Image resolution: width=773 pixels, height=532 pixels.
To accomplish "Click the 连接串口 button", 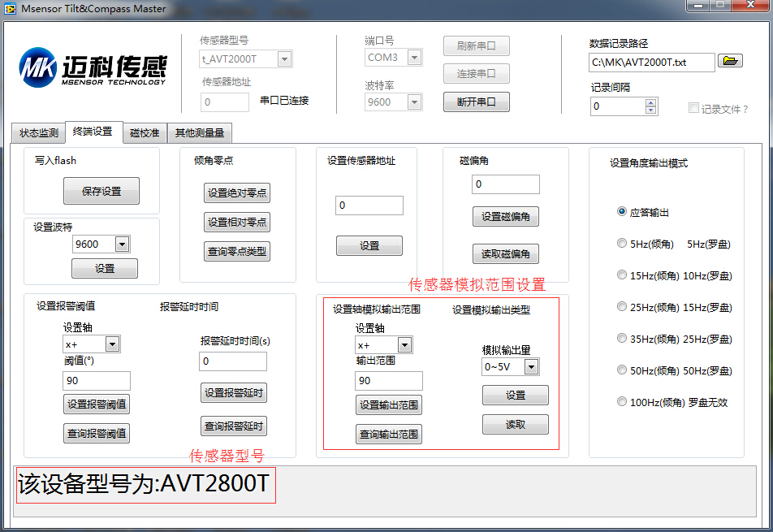I will coord(476,73).
